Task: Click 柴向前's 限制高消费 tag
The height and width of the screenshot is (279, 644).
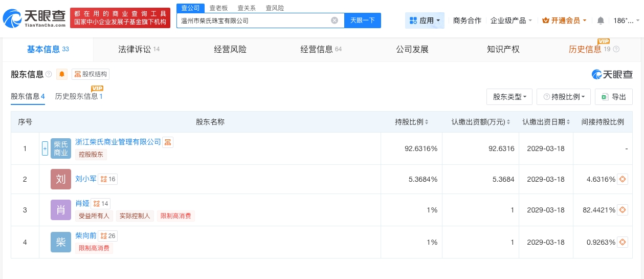Action: 94,248
